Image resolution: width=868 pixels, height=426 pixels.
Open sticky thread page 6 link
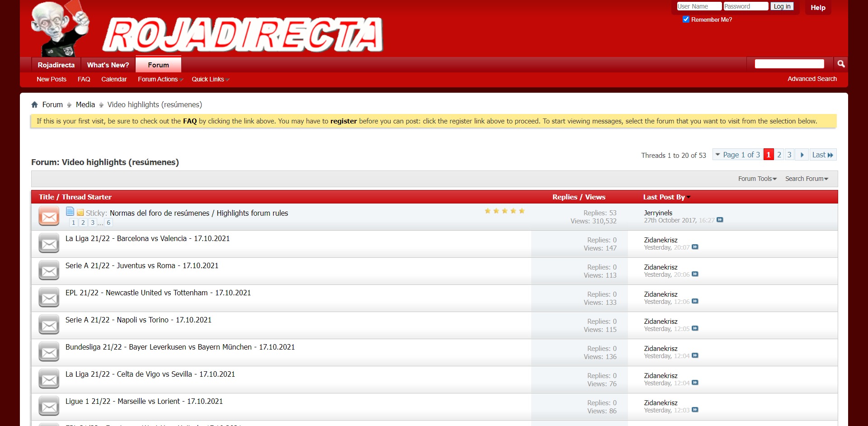[x=108, y=222]
